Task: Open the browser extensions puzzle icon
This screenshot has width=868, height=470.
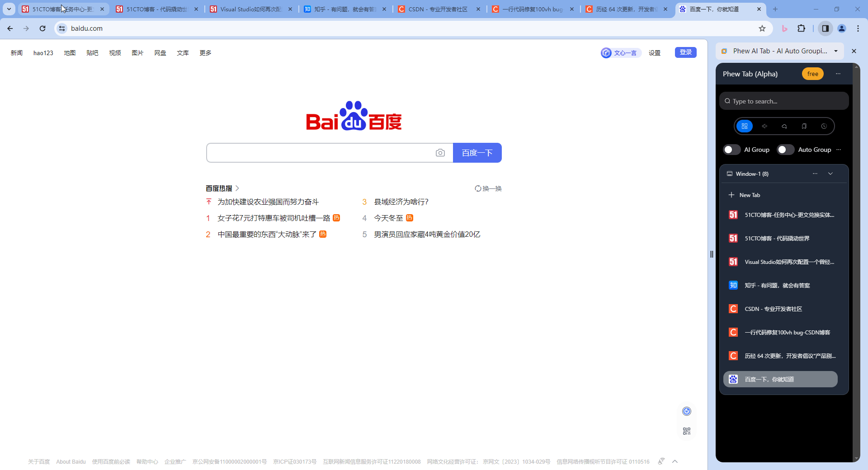Action: tap(802, 28)
